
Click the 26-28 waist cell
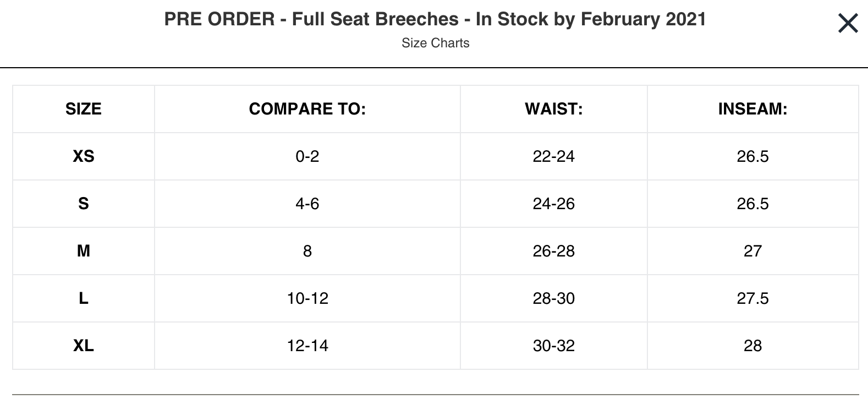click(553, 251)
